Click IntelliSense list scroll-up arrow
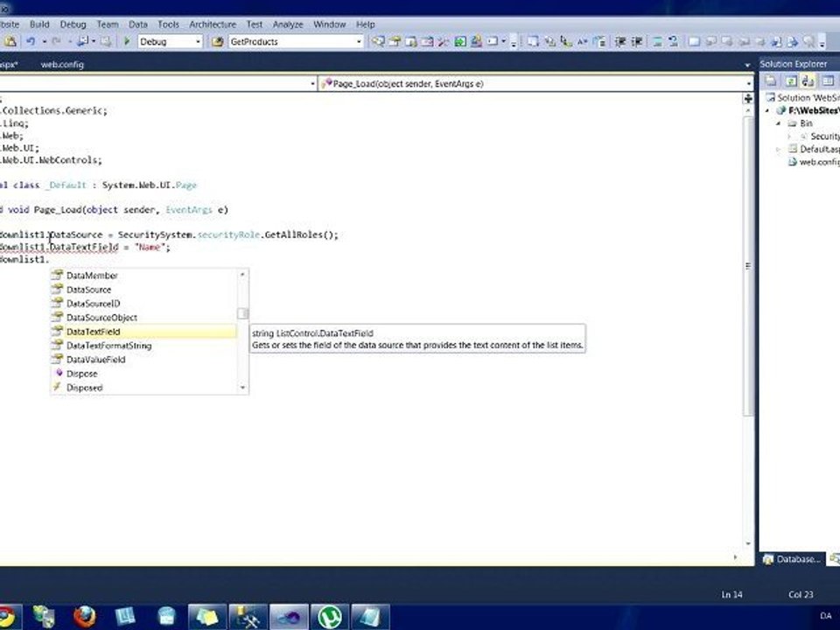The width and height of the screenshot is (840, 630). coord(242,274)
